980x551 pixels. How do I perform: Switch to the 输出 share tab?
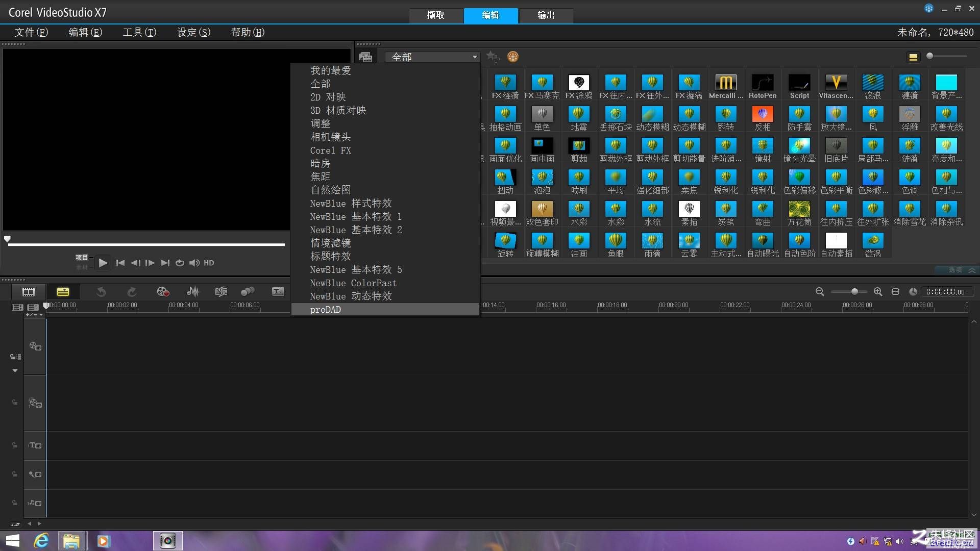click(x=546, y=15)
